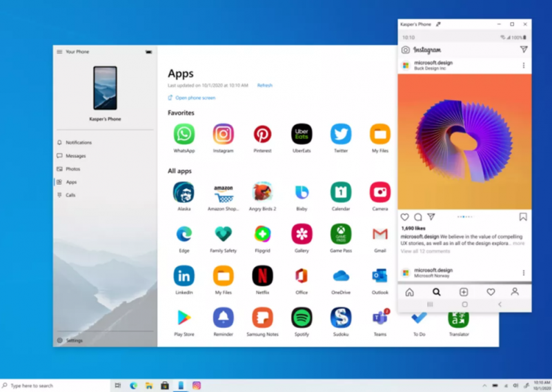Select Photos in the sidebar

click(72, 169)
